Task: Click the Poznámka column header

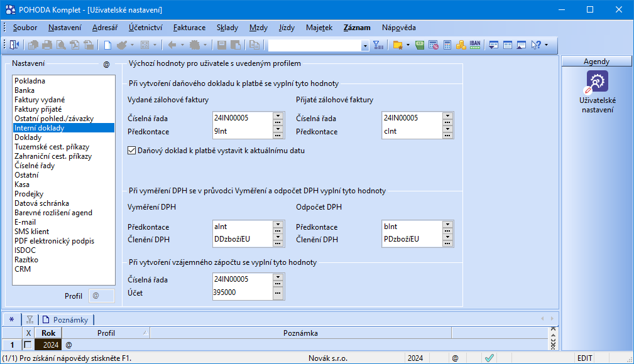Action: pos(300,333)
